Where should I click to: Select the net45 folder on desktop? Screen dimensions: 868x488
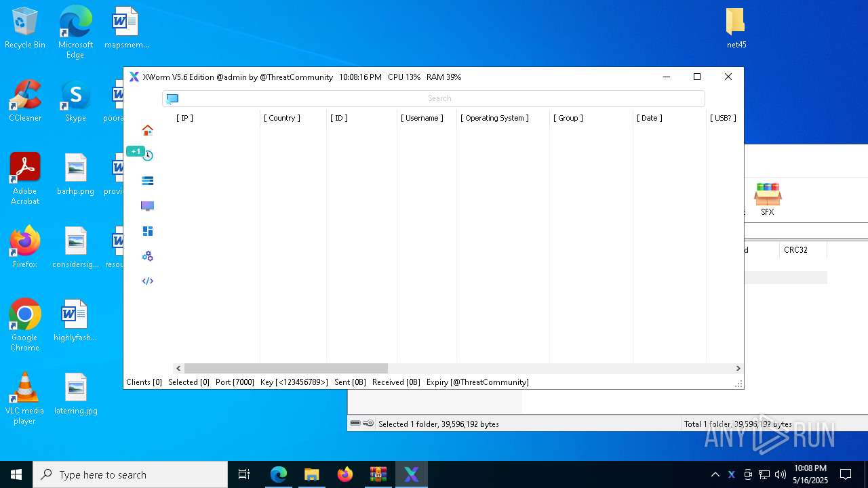(736, 28)
